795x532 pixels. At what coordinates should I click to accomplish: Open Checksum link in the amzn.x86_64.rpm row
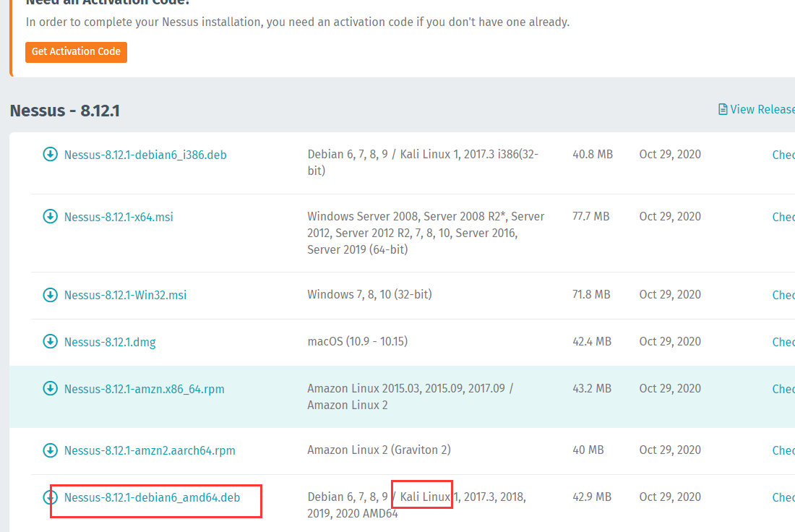coord(783,389)
